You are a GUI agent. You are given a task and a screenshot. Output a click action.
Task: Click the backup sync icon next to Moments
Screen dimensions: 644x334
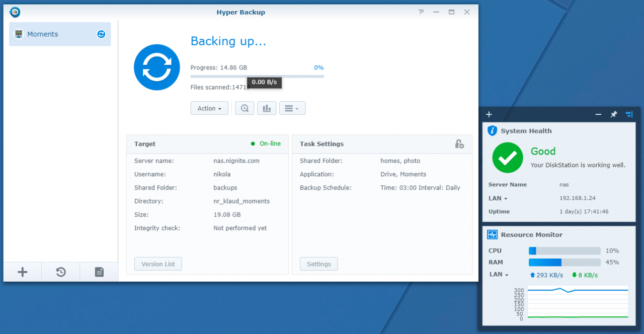point(101,34)
